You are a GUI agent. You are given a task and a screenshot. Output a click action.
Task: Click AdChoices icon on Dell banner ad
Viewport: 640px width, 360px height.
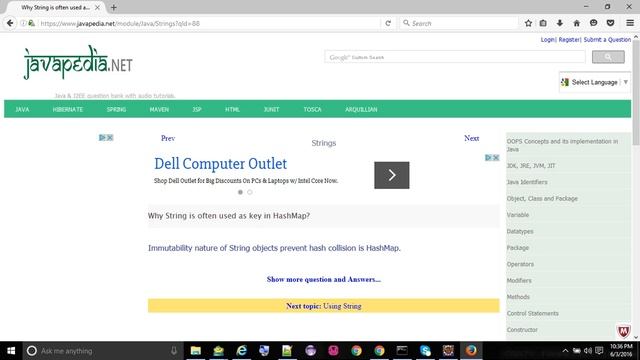(x=489, y=158)
